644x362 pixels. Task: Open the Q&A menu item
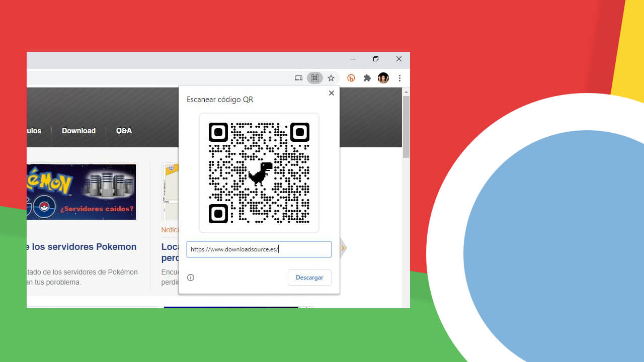click(124, 131)
